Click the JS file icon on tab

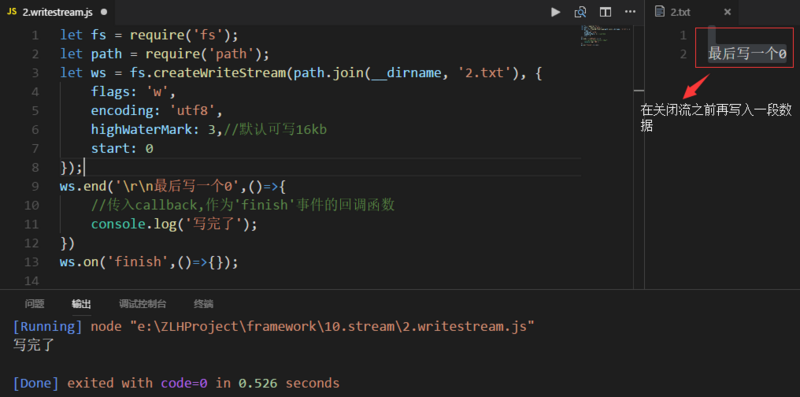pyautogui.click(x=12, y=12)
